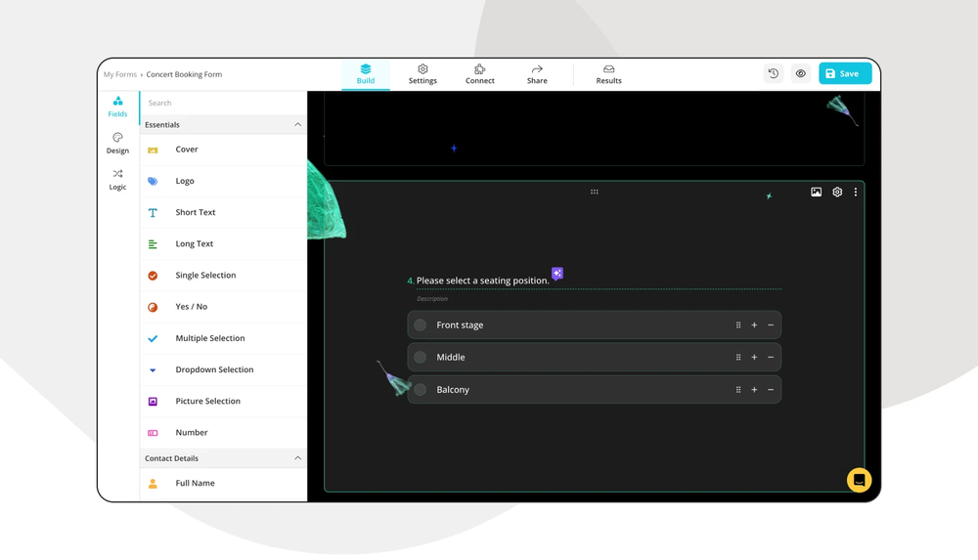Image resolution: width=978 pixels, height=560 pixels.
Task: Click the field Search box
Action: (223, 103)
